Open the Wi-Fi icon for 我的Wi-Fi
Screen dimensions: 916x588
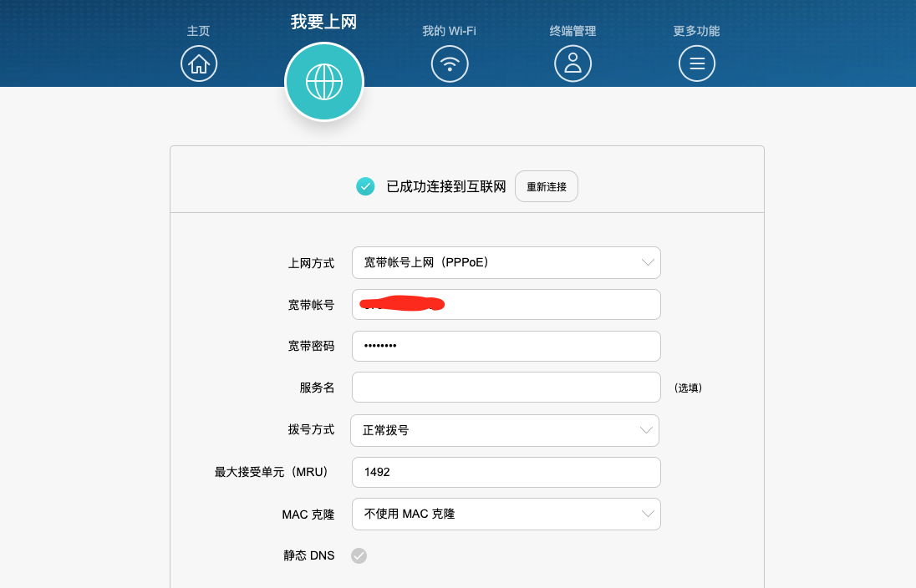(450, 63)
